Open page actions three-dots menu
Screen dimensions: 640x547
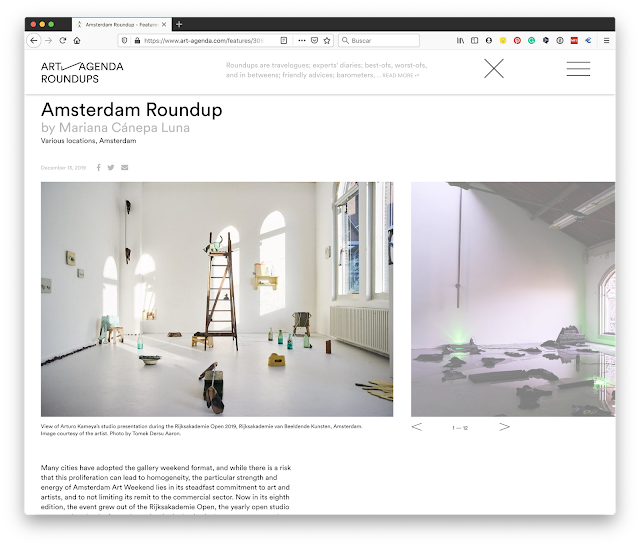click(302, 40)
